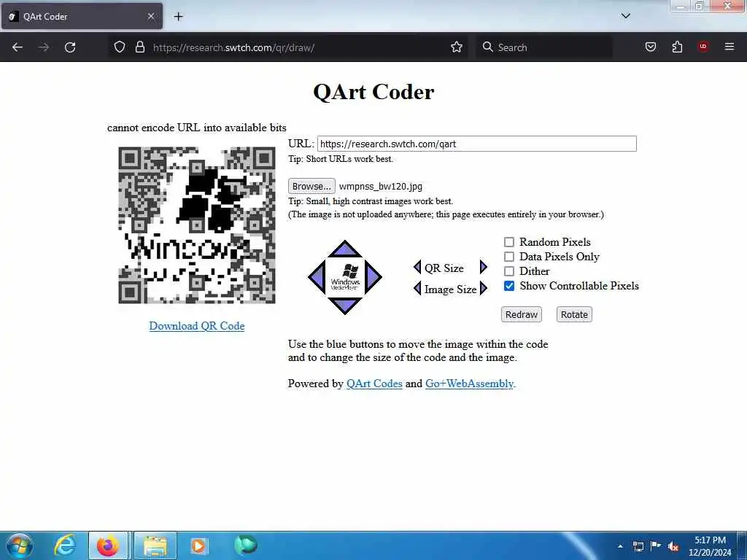The height and width of the screenshot is (560, 747).
Task: View site security via padlock icon
Action: tap(139, 47)
